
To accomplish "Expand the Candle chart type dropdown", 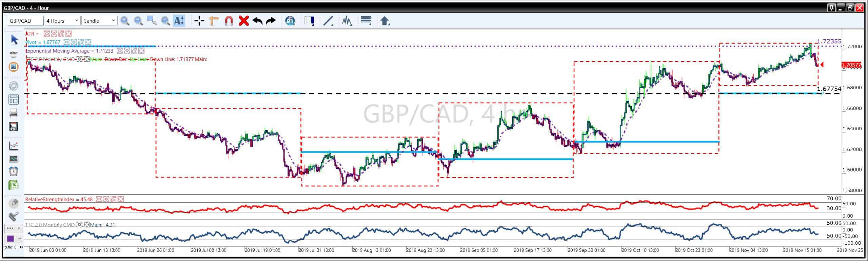I will (x=99, y=21).
